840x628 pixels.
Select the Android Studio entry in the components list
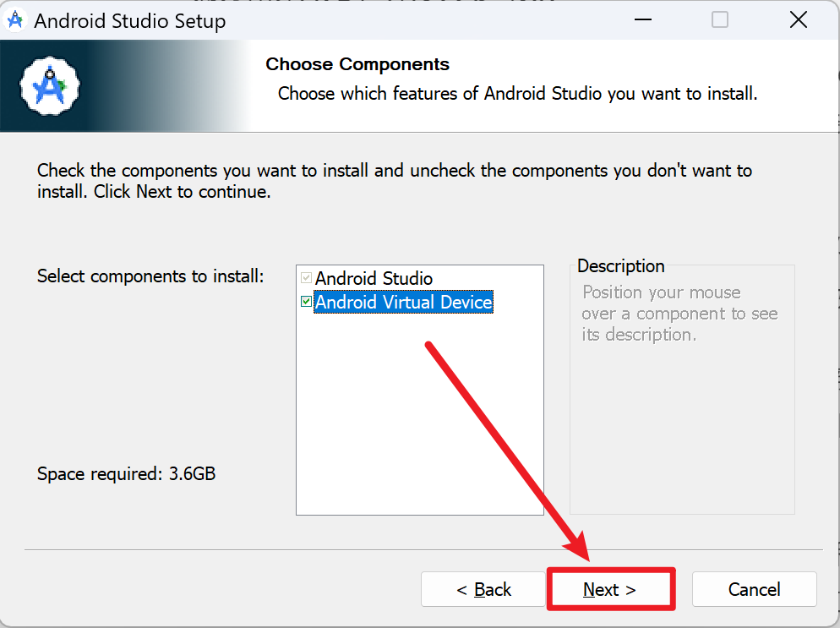pos(374,278)
